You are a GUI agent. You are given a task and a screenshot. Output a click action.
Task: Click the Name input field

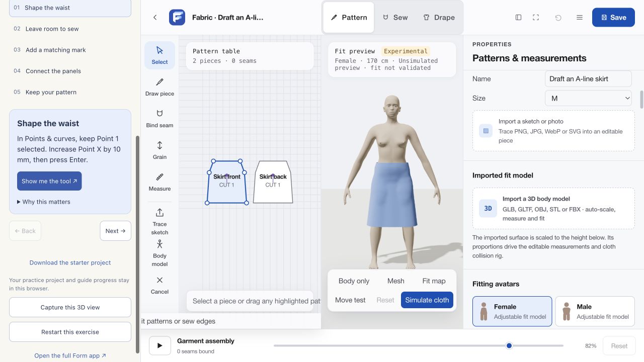pyautogui.click(x=588, y=79)
